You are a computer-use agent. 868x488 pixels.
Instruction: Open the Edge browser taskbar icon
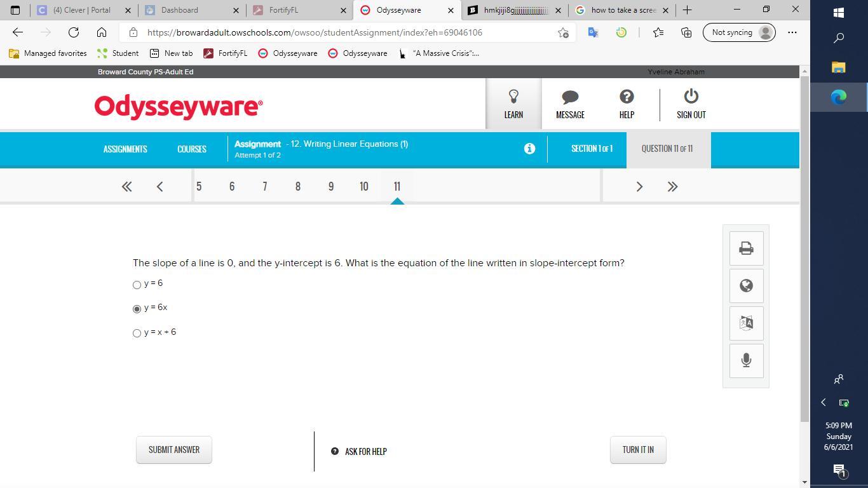(x=839, y=97)
